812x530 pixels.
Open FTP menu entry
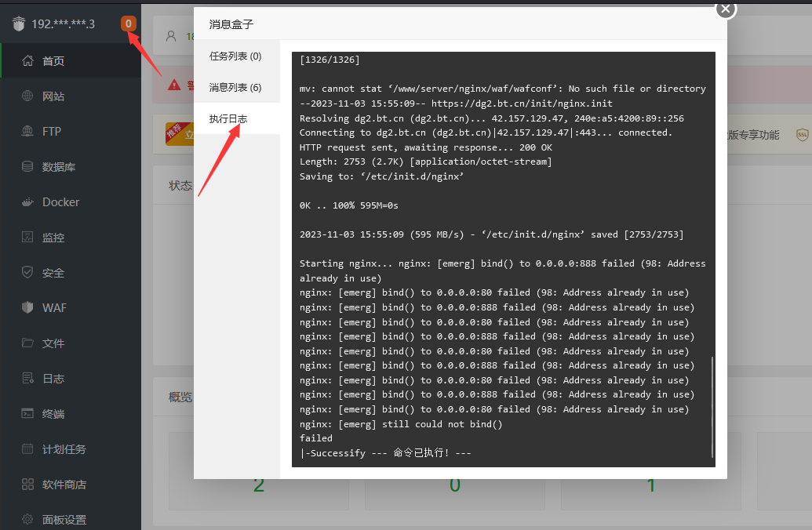click(71, 132)
